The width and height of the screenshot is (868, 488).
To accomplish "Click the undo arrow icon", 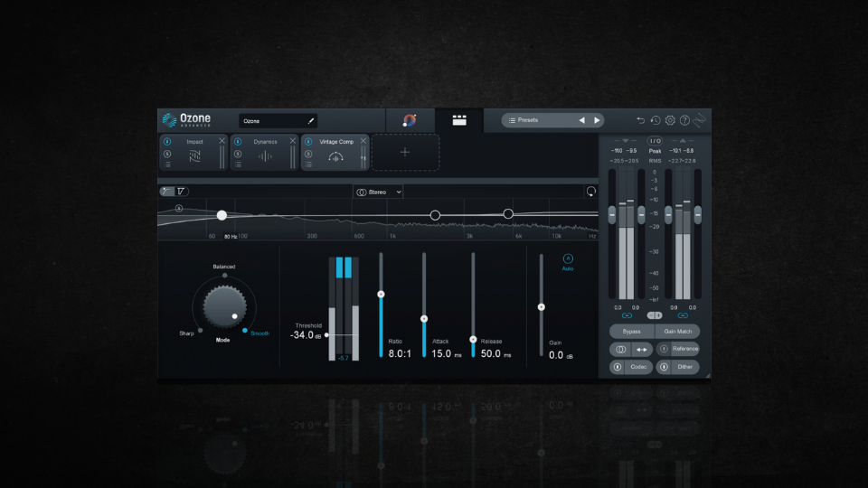I will tap(640, 120).
